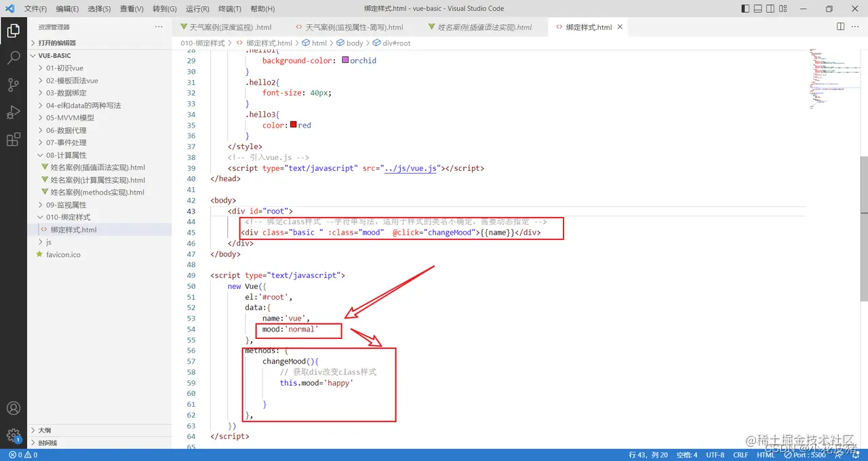The image size is (868, 461).
Task: Collapse 010-绑定样式 folder
Action: point(99,217)
